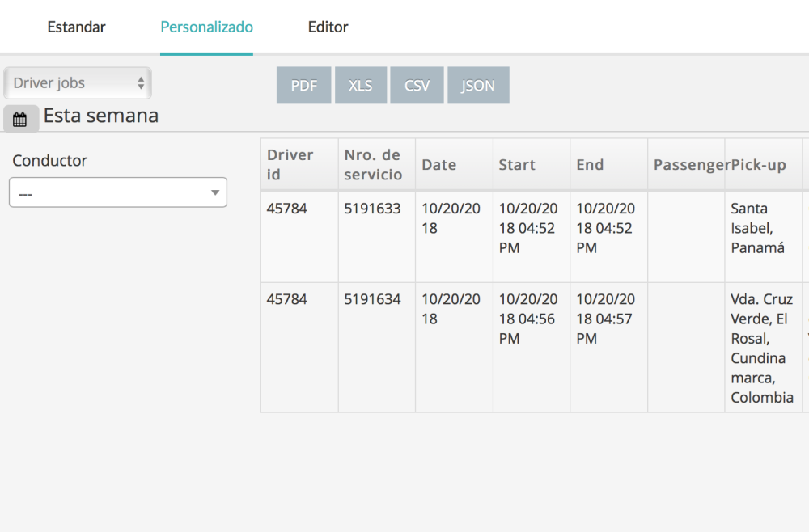
Task: Select the Passenger column header
Action: (686, 165)
